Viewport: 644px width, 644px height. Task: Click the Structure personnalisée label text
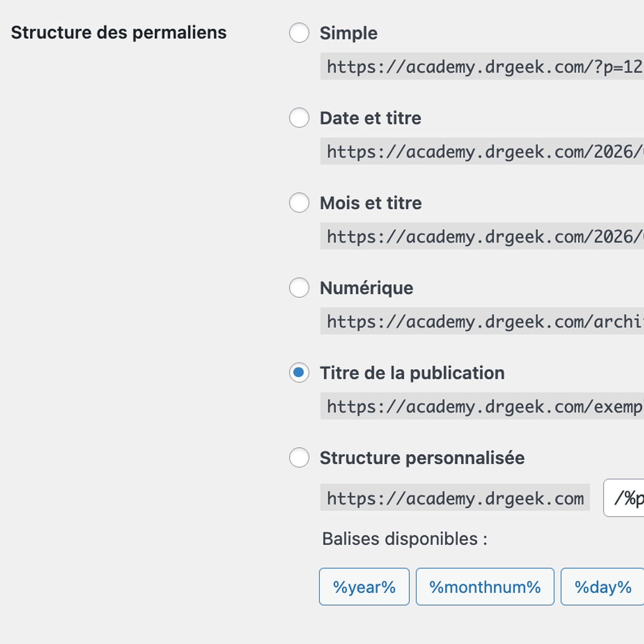(422, 458)
